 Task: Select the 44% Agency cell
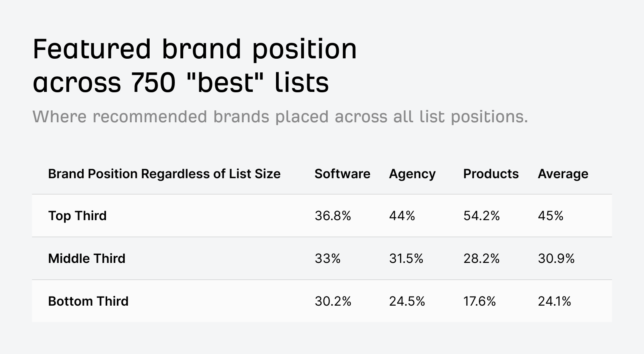[x=402, y=216]
